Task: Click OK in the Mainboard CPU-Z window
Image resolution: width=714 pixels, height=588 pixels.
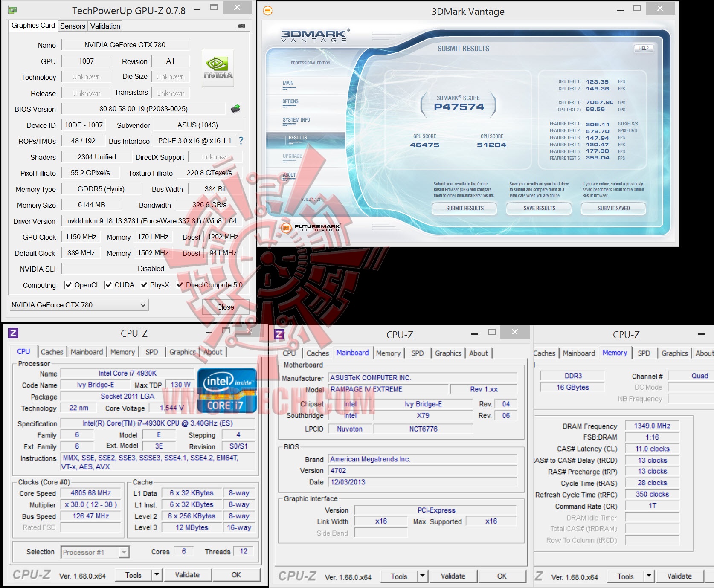Action: [x=502, y=576]
